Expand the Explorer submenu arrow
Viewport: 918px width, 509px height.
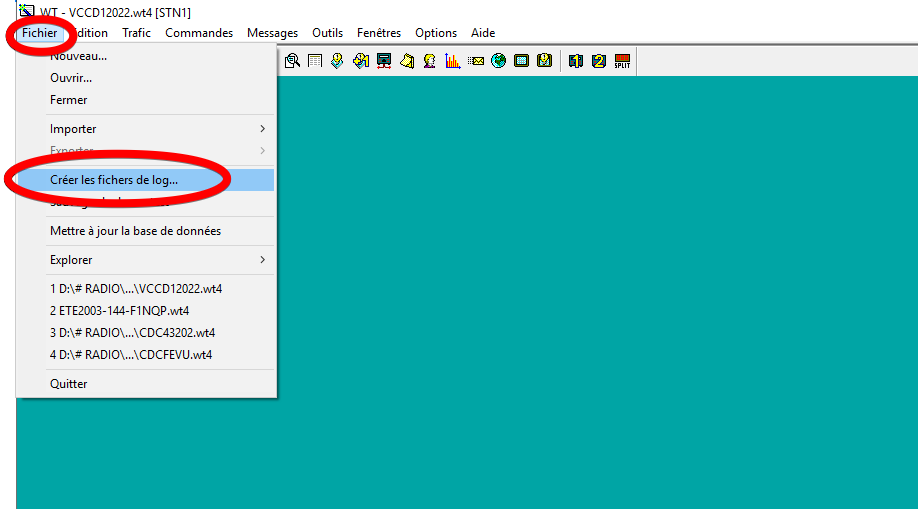[262, 259]
